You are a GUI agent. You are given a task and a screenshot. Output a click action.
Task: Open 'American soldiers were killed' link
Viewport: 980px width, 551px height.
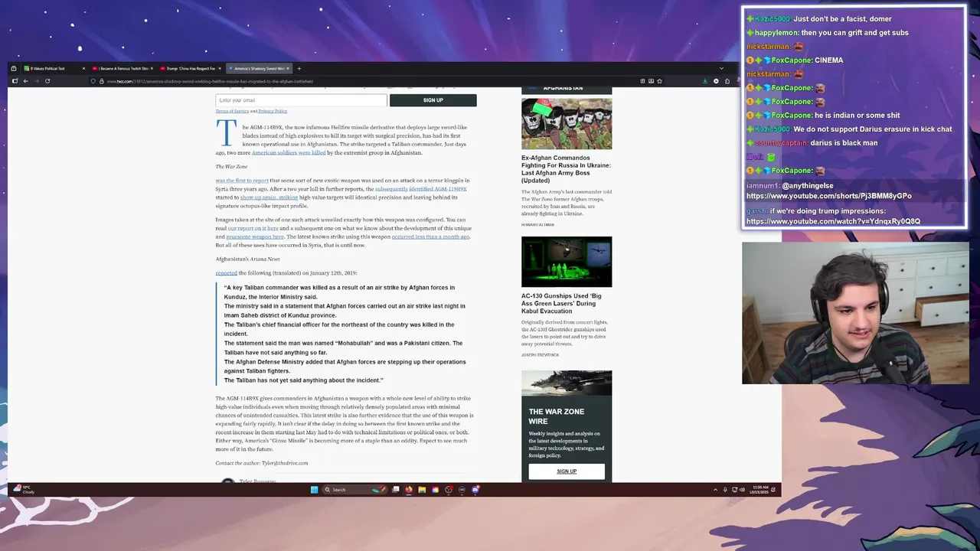coord(289,152)
